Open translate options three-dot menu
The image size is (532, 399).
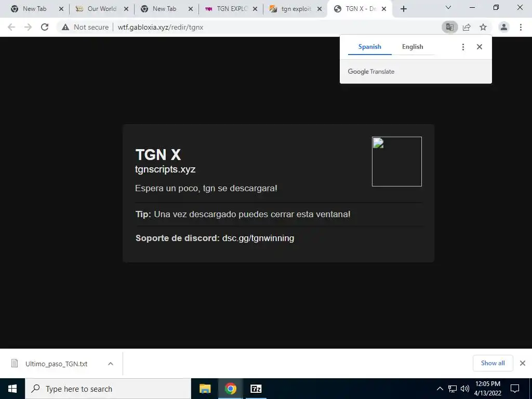click(463, 47)
